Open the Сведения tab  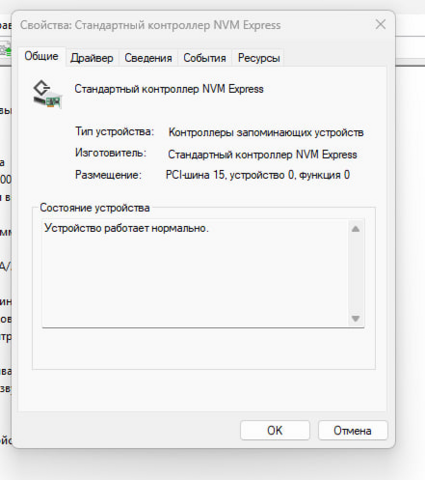point(148,58)
